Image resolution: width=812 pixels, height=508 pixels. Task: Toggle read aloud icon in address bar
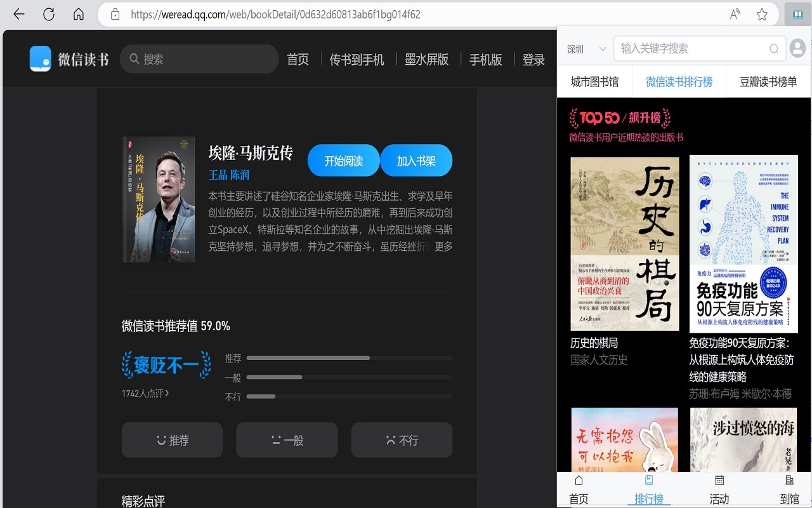pos(735,14)
